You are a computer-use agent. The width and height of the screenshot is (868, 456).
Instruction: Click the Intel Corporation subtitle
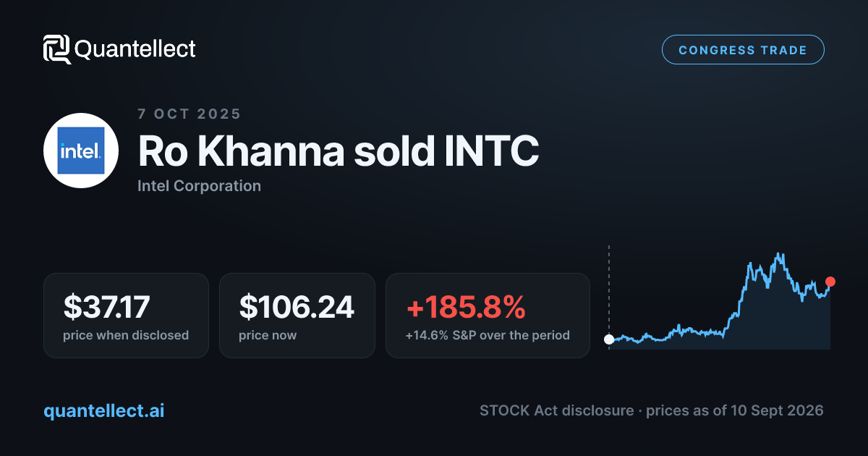[x=199, y=186]
